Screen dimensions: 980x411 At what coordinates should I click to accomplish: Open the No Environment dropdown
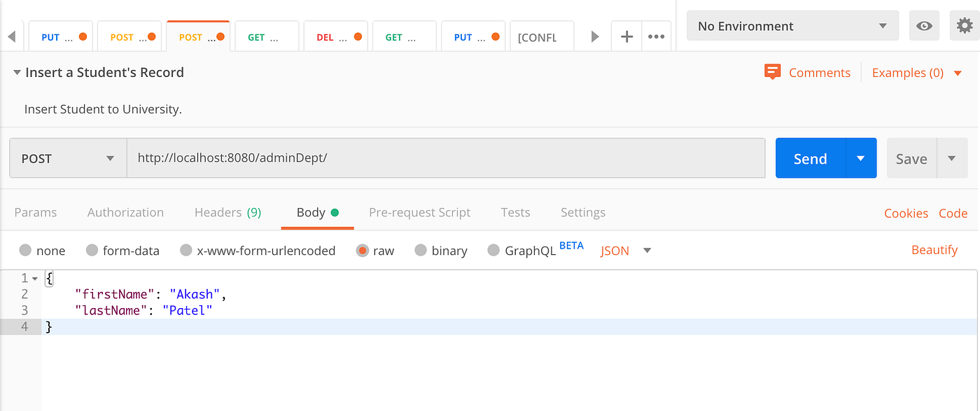click(792, 25)
